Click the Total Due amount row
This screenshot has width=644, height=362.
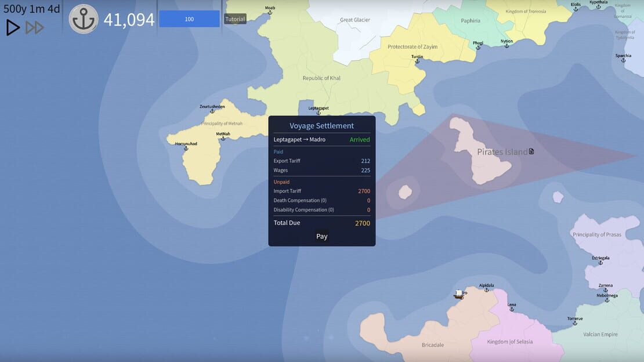click(x=321, y=223)
